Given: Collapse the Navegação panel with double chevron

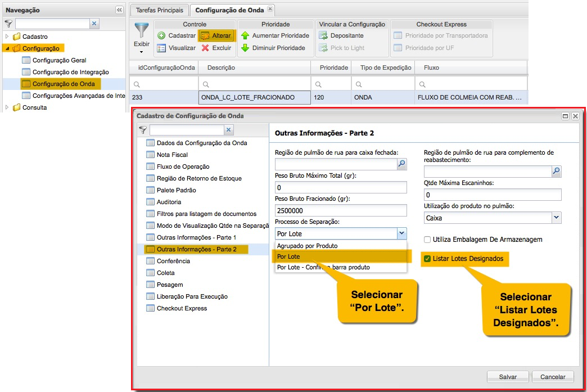Looking at the screenshot, I should tap(119, 10).
